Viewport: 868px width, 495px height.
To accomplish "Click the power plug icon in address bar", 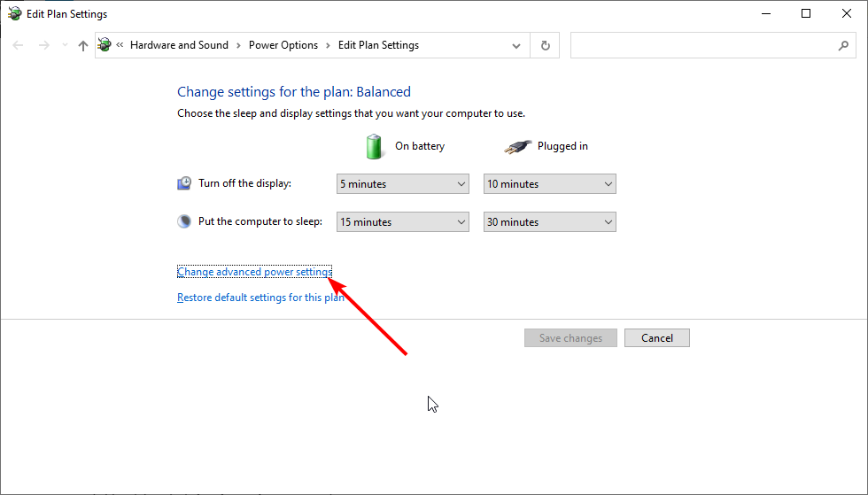I will click(x=105, y=45).
